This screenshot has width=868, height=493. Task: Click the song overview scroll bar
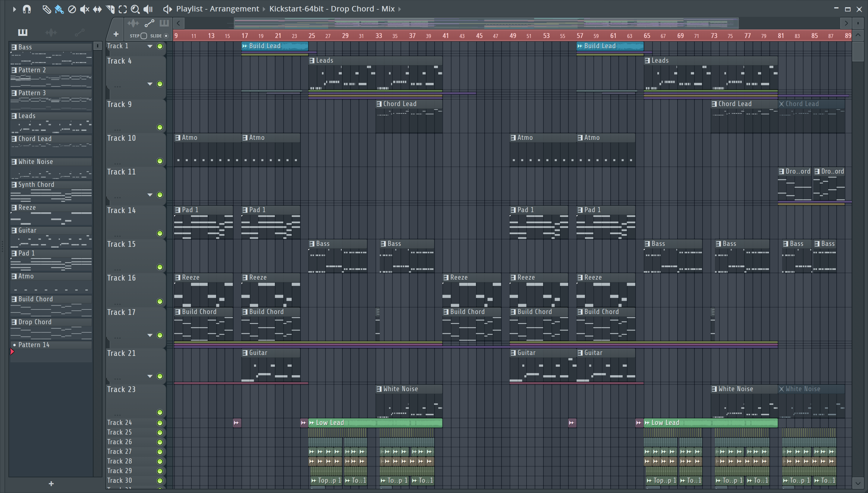[486, 23]
